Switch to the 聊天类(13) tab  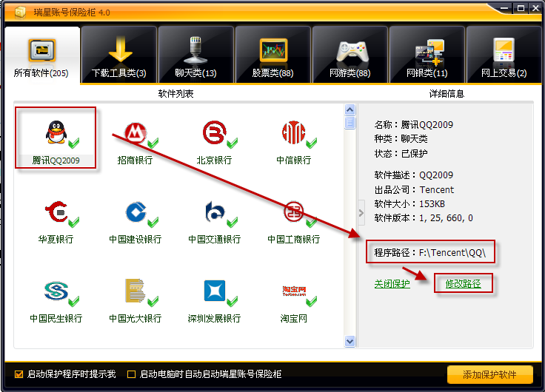click(x=195, y=55)
